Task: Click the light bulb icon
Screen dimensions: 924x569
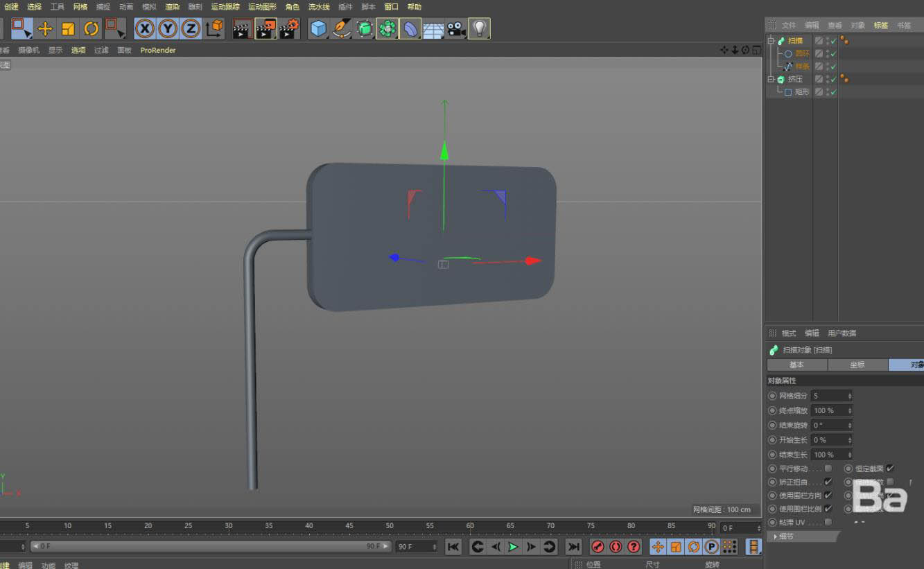Action: click(x=479, y=28)
